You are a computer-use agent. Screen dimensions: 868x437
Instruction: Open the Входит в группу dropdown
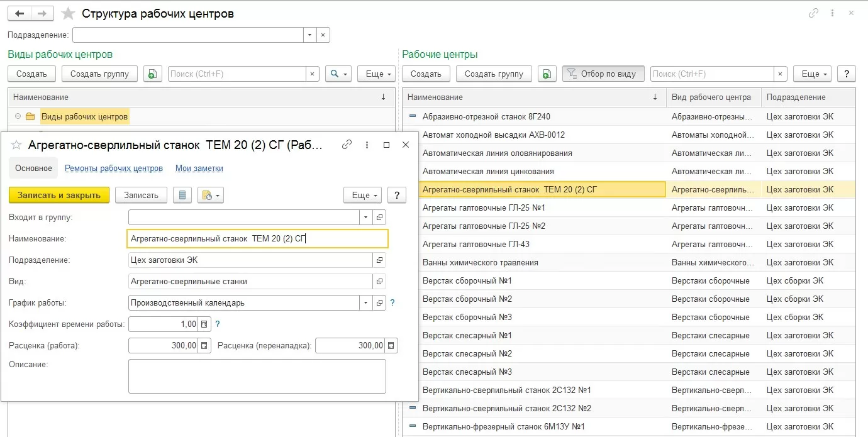pyautogui.click(x=366, y=217)
